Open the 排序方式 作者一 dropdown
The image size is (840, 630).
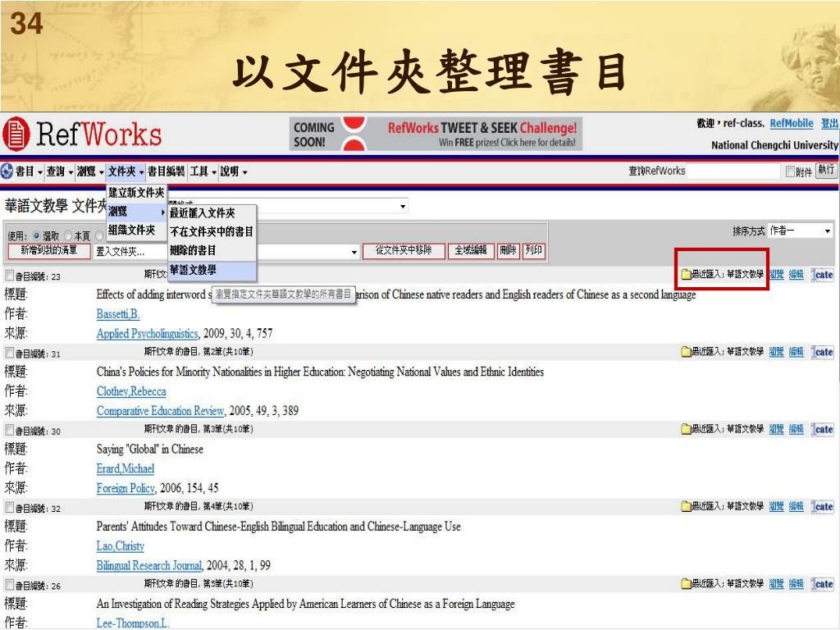(x=800, y=231)
